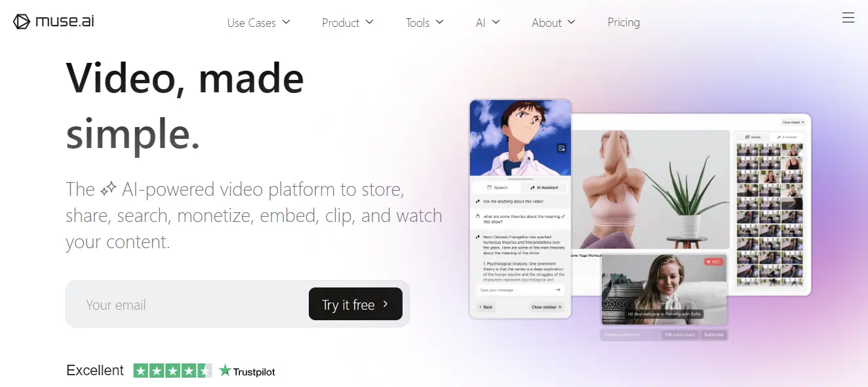Click the picture-in-picture icon on anime video
Image resolution: width=868 pixels, height=387 pixels.
[561, 149]
